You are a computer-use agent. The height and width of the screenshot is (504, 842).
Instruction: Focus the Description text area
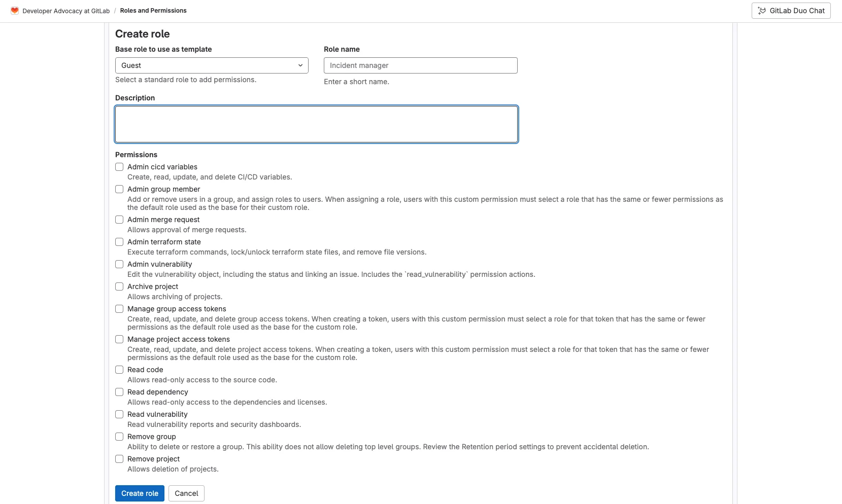(316, 124)
